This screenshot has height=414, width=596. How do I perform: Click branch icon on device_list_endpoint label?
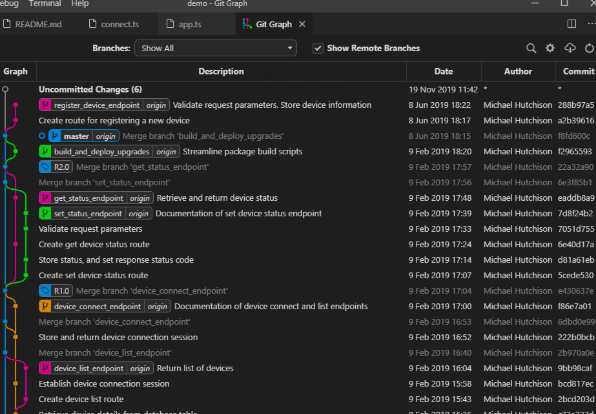pyautogui.click(x=45, y=368)
